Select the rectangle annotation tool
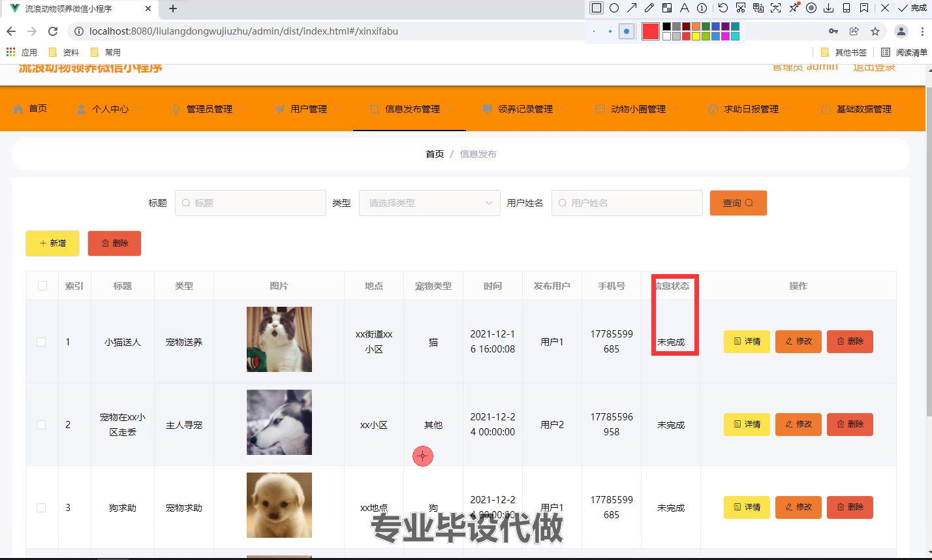932x560 pixels. [x=596, y=8]
